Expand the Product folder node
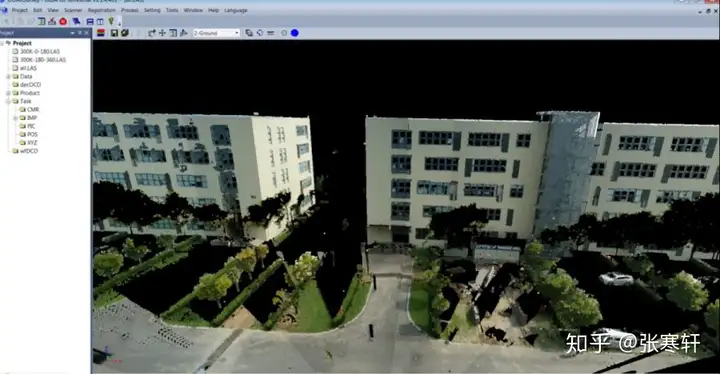720x374 pixels. click(x=8, y=93)
